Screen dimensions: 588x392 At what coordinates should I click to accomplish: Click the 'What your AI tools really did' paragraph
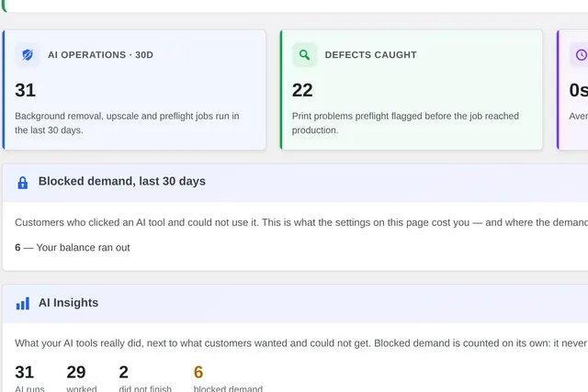click(x=301, y=343)
